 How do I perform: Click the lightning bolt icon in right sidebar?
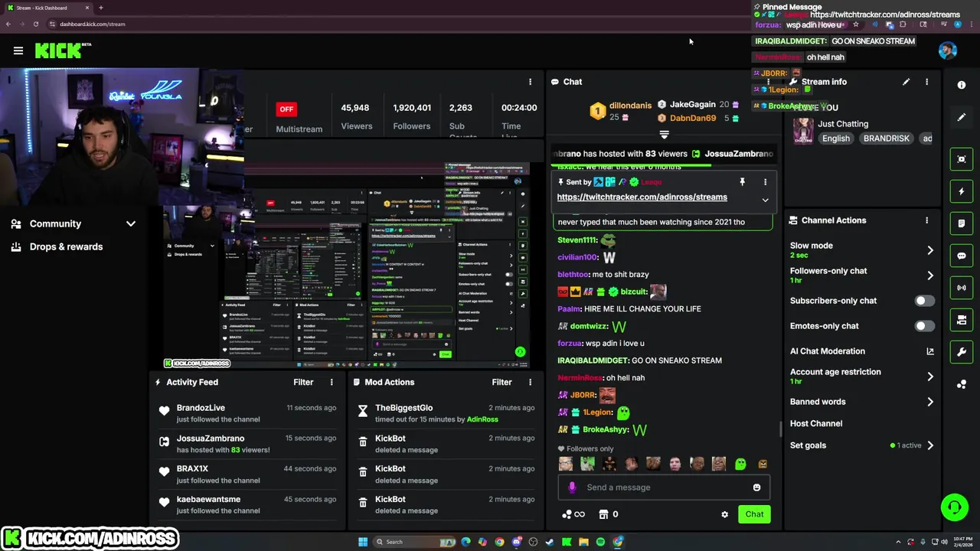(x=962, y=191)
